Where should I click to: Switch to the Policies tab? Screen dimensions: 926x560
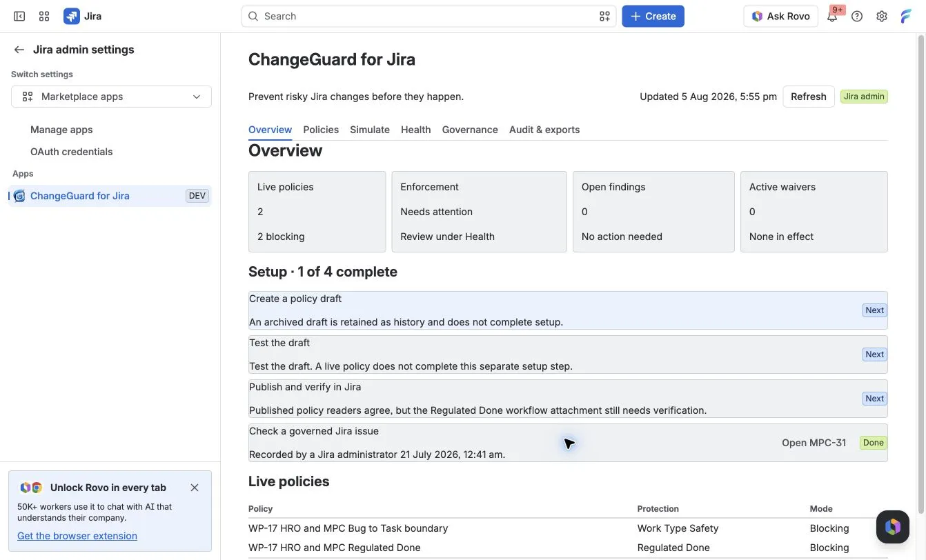[321, 130]
